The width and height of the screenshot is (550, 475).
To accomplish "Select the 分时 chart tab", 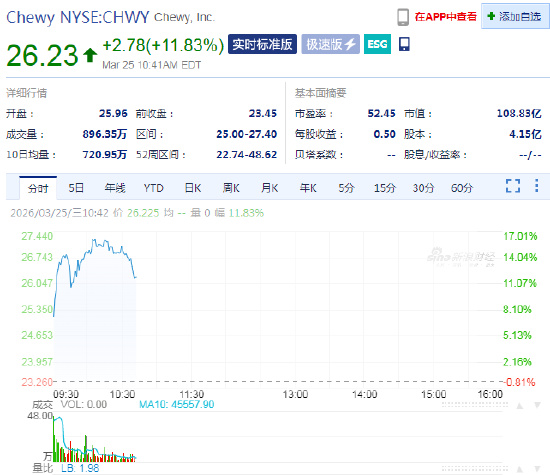I will 38,188.
